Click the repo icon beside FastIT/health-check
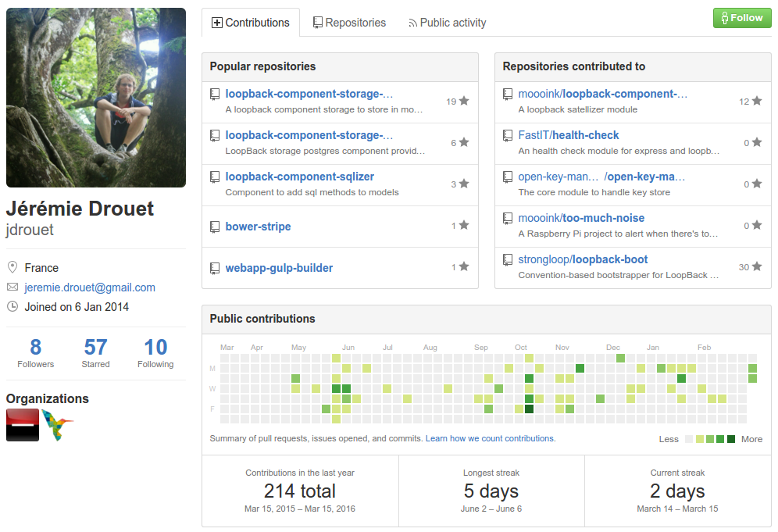Screen dimensions: 778x532 tap(508, 135)
